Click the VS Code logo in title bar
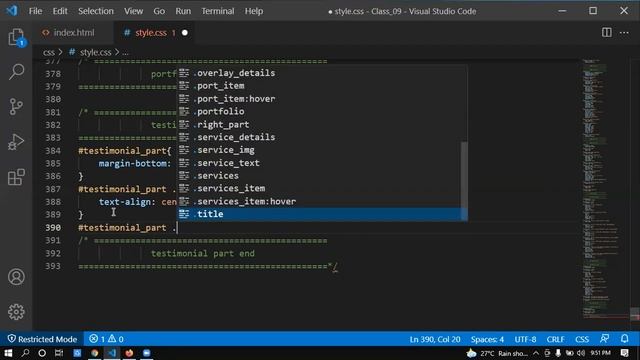The image size is (640, 360). (12, 11)
